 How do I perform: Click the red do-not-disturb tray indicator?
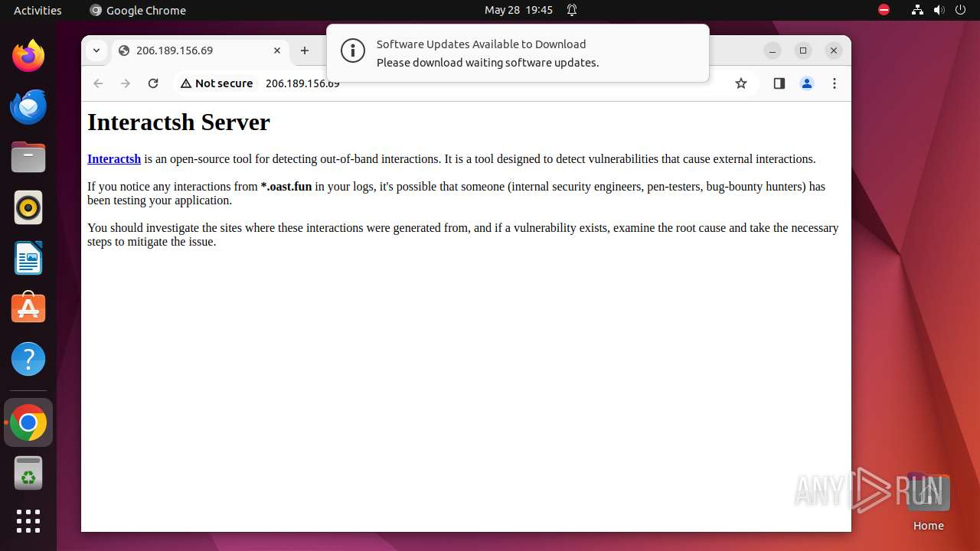coord(884,10)
